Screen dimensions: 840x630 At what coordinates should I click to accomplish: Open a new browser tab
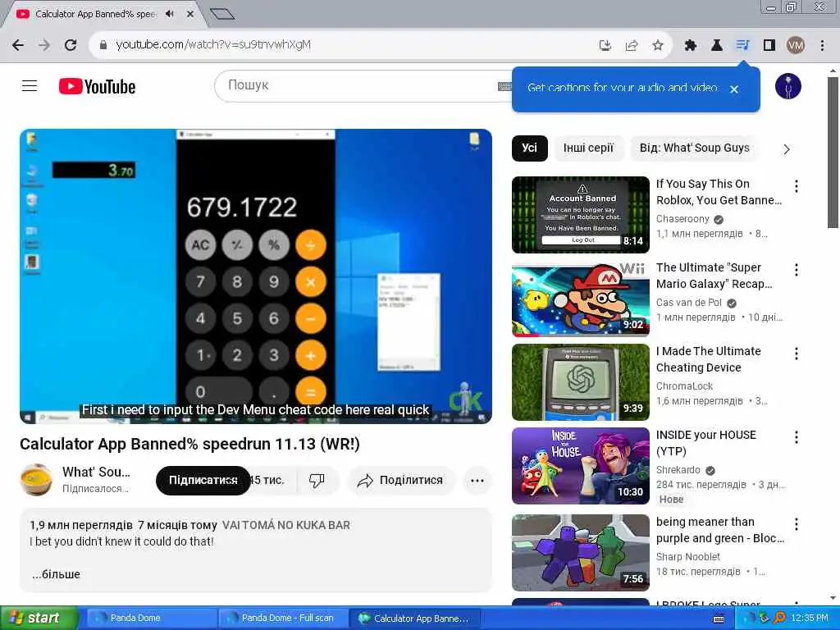[x=222, y=14]
